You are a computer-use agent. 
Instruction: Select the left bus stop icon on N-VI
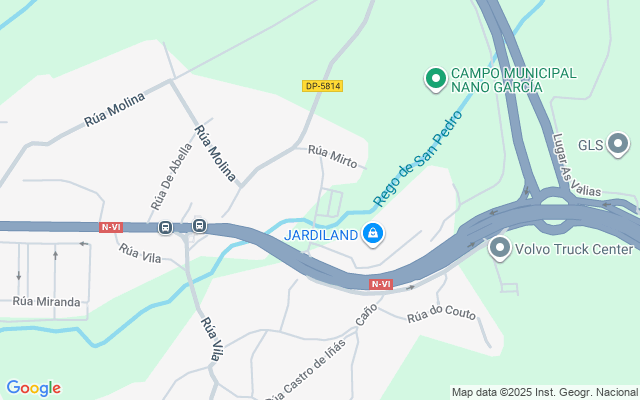(x=165, y=227)
